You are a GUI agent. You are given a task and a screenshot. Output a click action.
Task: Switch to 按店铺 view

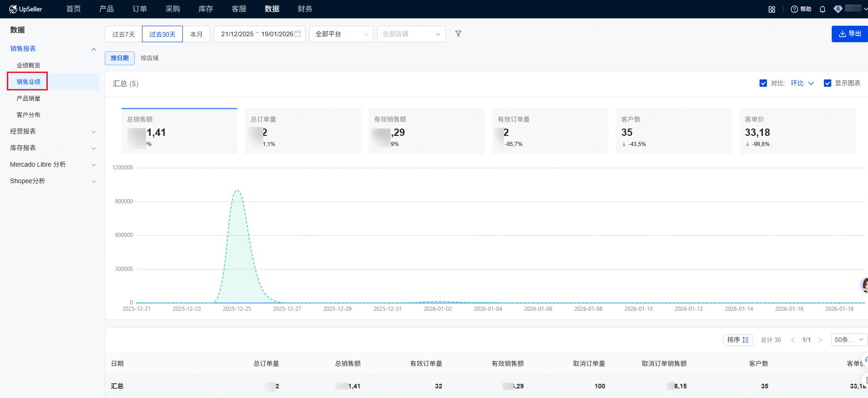click(149, 58)
